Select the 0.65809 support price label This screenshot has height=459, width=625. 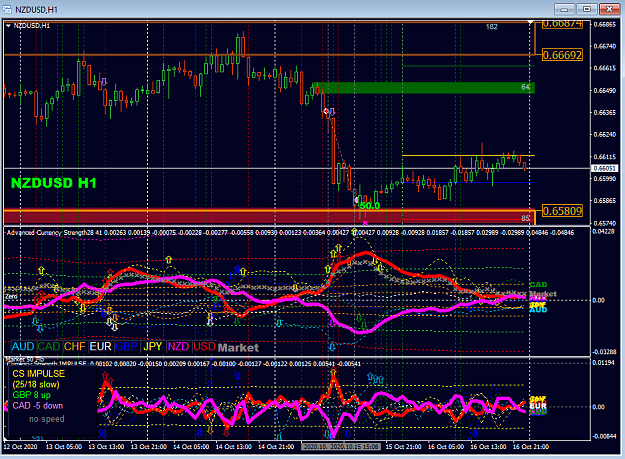pyautogui.click(x=562, y=210)
